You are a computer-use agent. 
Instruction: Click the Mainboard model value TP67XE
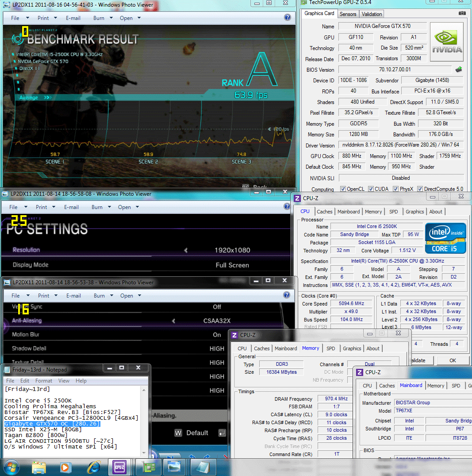(x=404, y=410)
